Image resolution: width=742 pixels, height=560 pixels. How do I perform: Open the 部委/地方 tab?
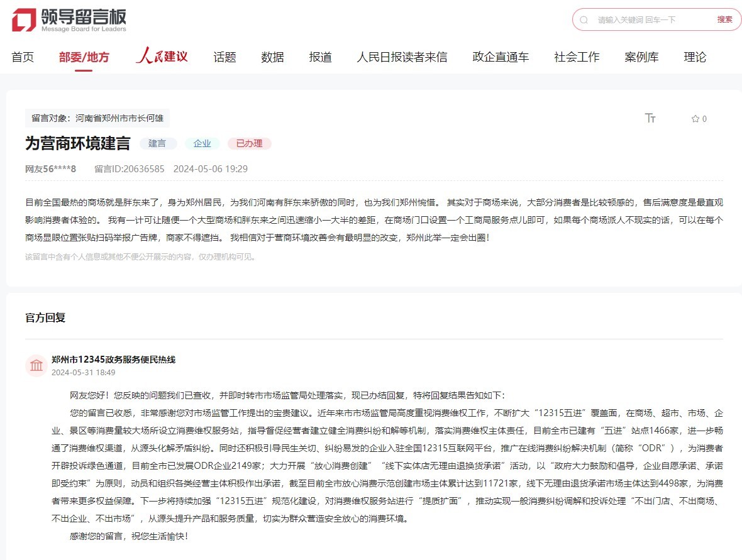coord(84,57)
